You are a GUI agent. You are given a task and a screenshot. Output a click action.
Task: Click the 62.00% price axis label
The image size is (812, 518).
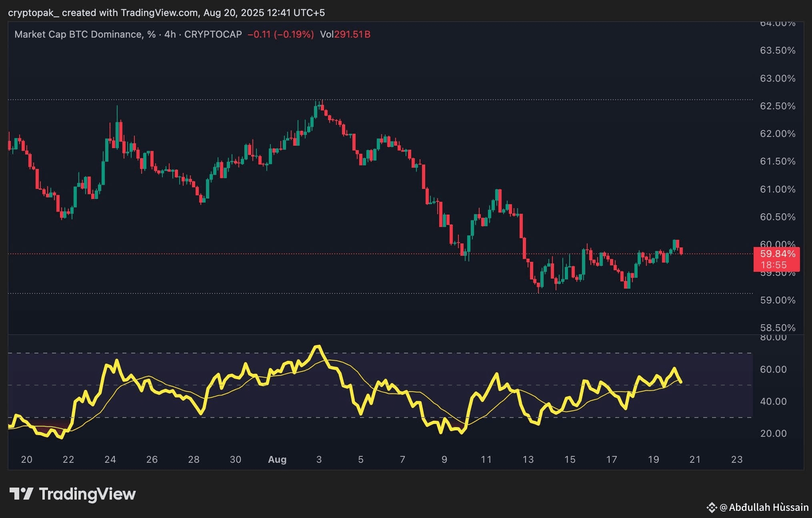tap(778, 134)
